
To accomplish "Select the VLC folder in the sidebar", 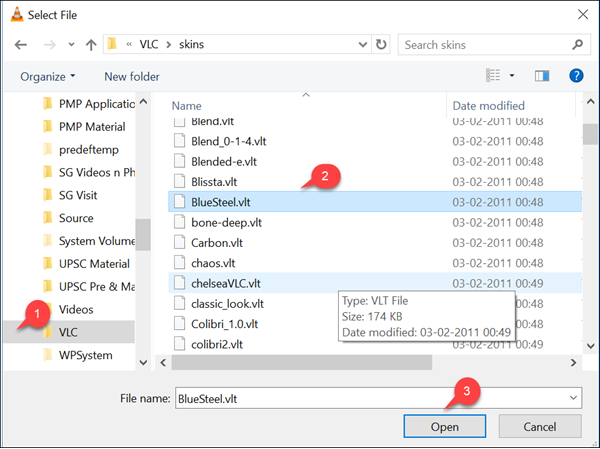I will coord(67,332).
